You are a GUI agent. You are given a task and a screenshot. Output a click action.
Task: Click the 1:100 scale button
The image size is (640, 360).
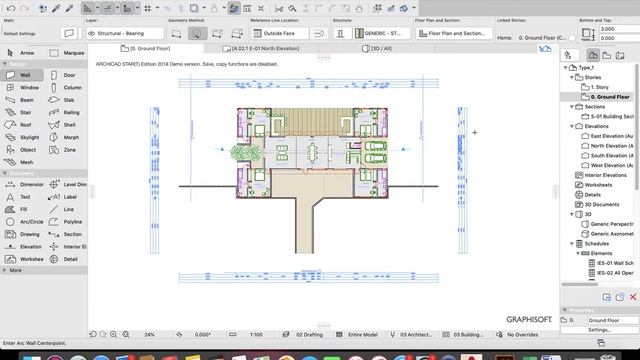[x=256, y=335]
